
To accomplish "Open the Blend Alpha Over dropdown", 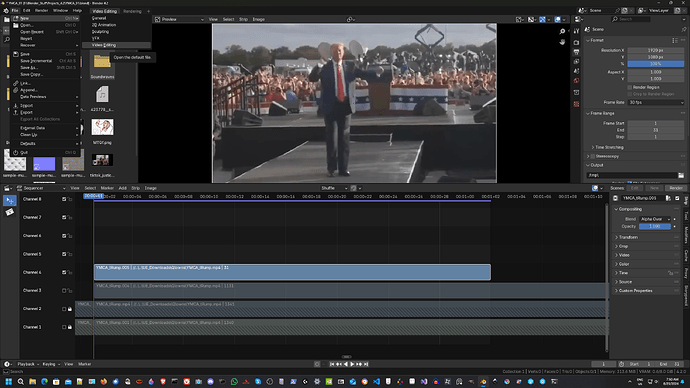I will 655,219.
